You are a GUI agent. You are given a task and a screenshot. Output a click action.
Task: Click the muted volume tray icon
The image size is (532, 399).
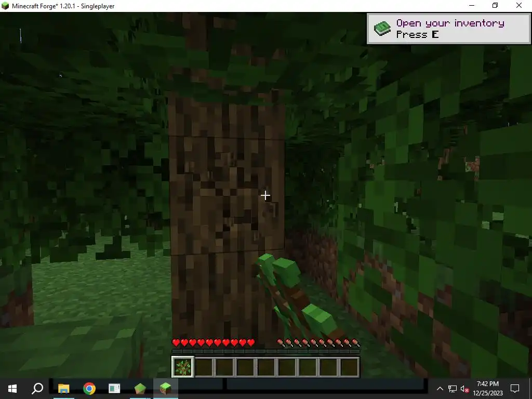pyautogui.click(x=464, y=389)
